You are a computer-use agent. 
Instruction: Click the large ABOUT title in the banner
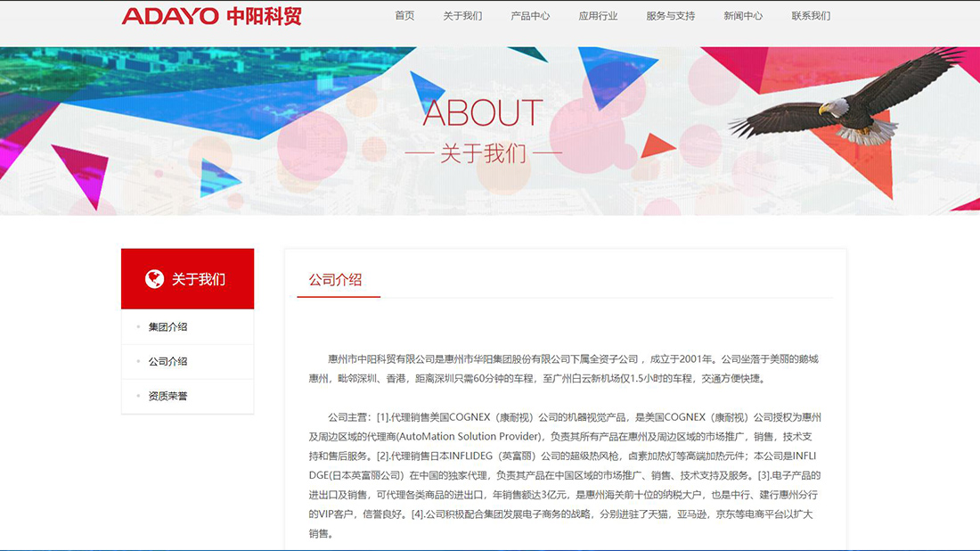482,113
